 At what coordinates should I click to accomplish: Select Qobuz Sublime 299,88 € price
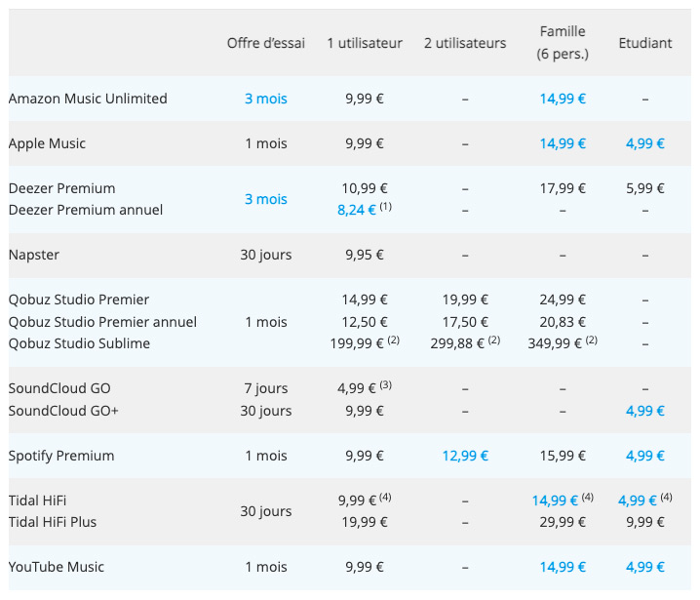[457, 343]
